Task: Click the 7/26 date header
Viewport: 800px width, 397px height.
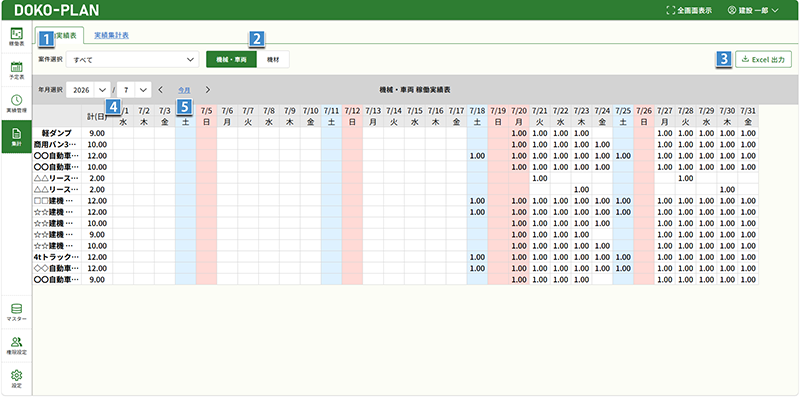Action: click(x=644, y=110)
